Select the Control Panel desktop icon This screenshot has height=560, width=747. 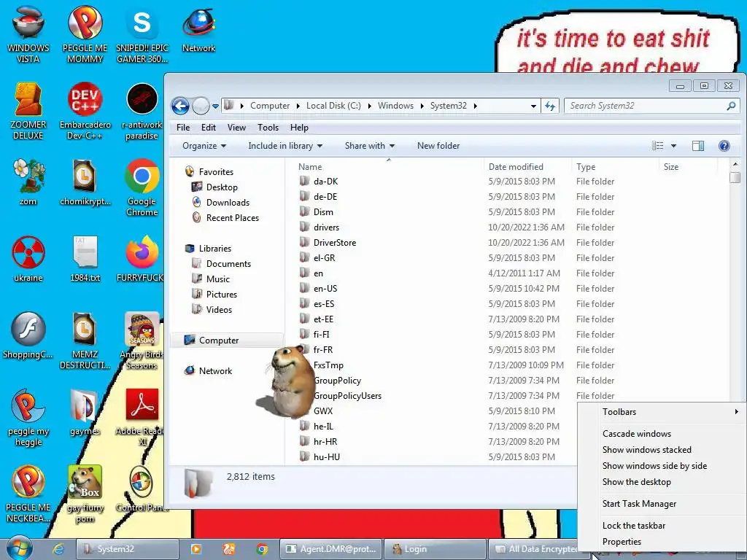(x=142, y=489)
